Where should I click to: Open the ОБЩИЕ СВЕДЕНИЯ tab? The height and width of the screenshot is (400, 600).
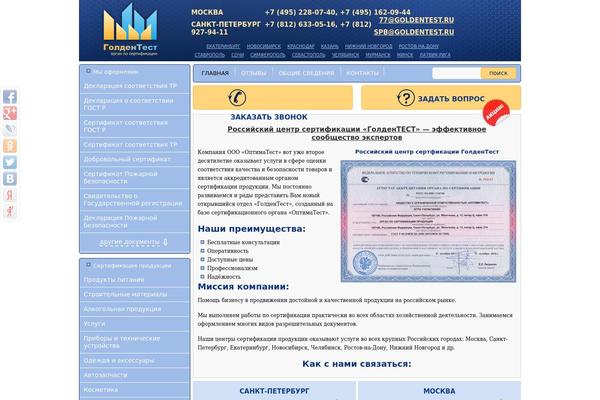coord(306,73)
